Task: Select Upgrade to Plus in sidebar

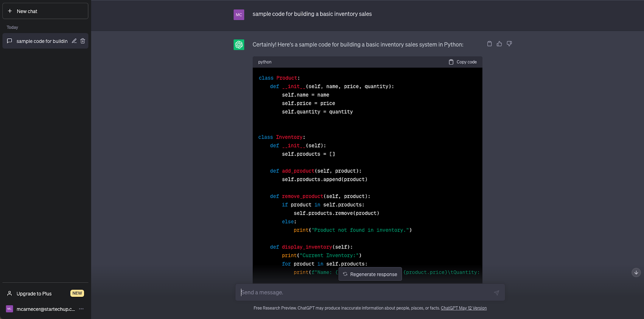Action: pyautogui.click(x=34, y=294)
